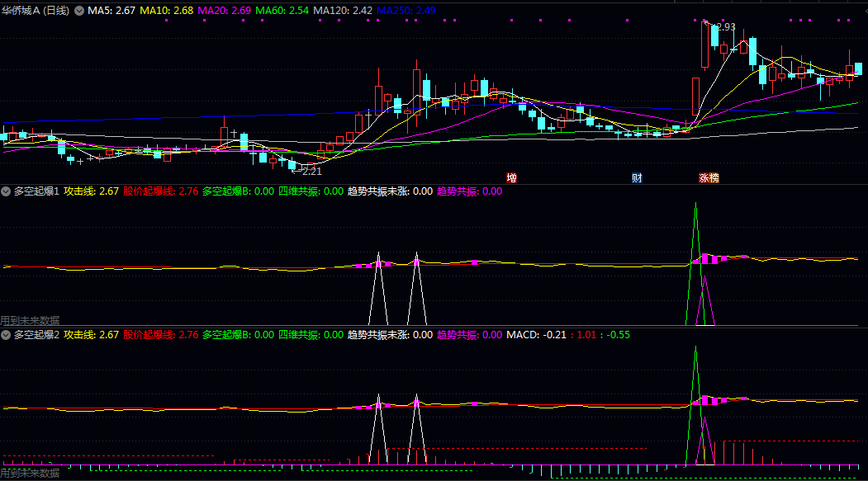Screen dimensions: 868x481
Task: Click the 2.93 high price marker
Action: [724, 26]
